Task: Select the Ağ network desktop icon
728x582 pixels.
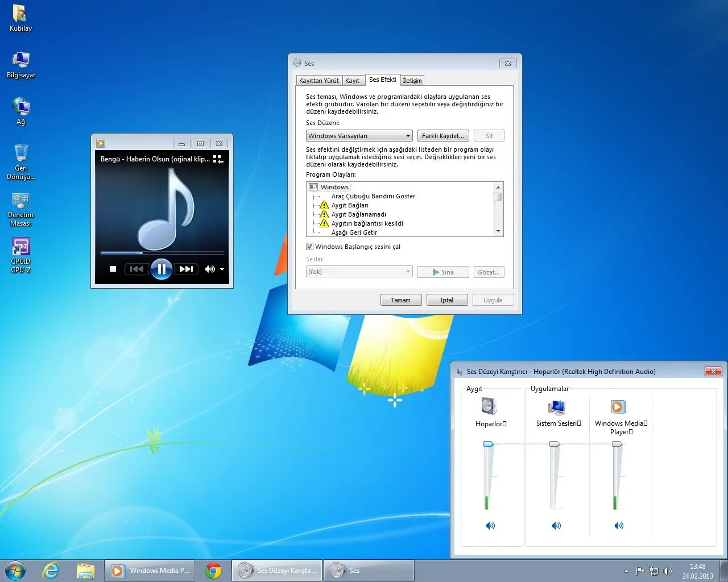Action: point(21,111)
